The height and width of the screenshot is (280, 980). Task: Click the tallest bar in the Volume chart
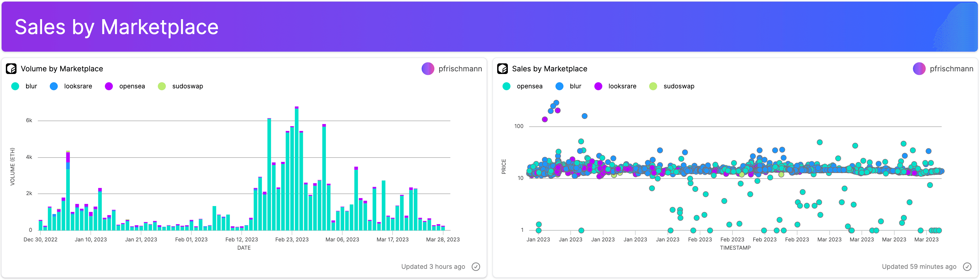tap(297, 169)
